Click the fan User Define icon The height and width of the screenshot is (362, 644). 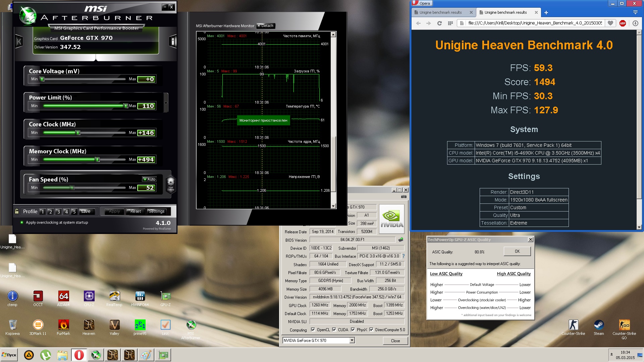(171, 184)
